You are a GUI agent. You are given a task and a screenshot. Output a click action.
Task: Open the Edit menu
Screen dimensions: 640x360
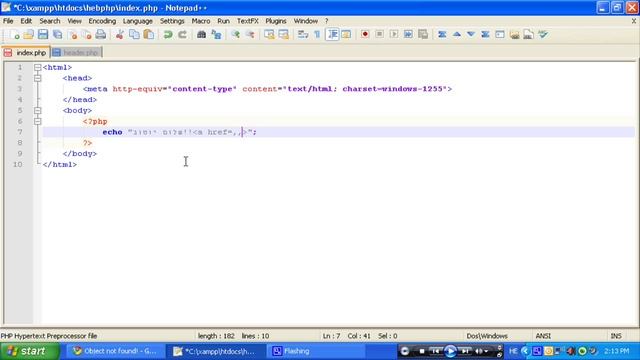pyautogui.click(x=26, y=21)
